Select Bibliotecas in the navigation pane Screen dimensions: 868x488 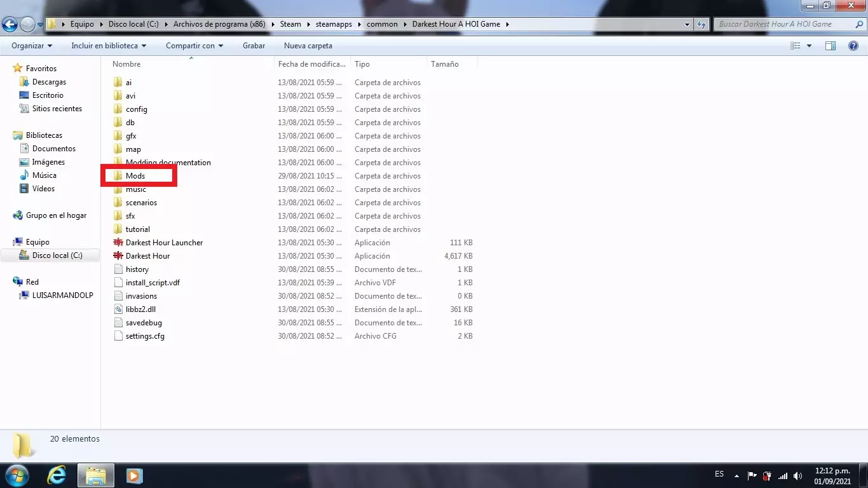point(44,135)
